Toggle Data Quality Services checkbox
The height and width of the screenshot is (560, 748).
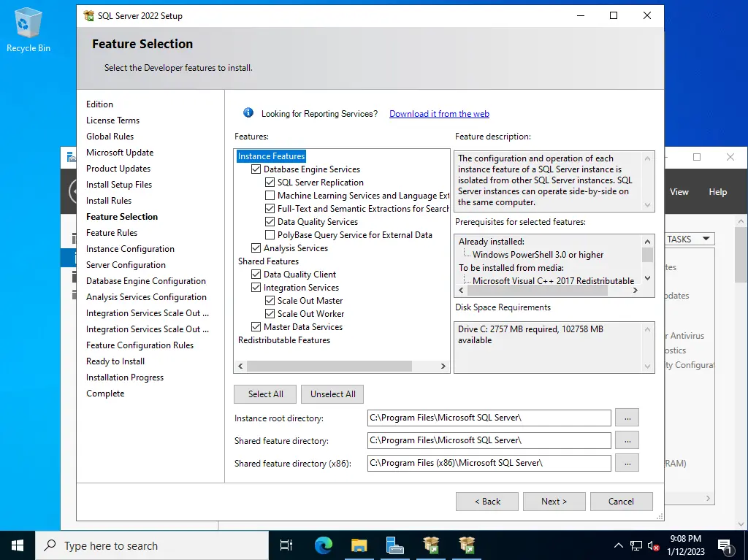[x=270, y=221]
